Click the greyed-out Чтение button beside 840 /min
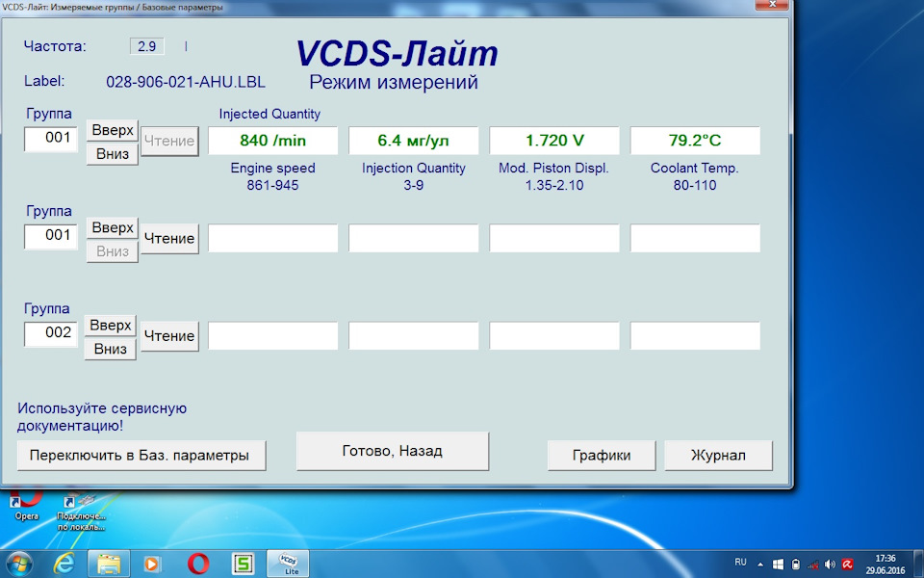The height and width of the screenshot is (578, 924). pyautogui.click(x=169, y=141)
